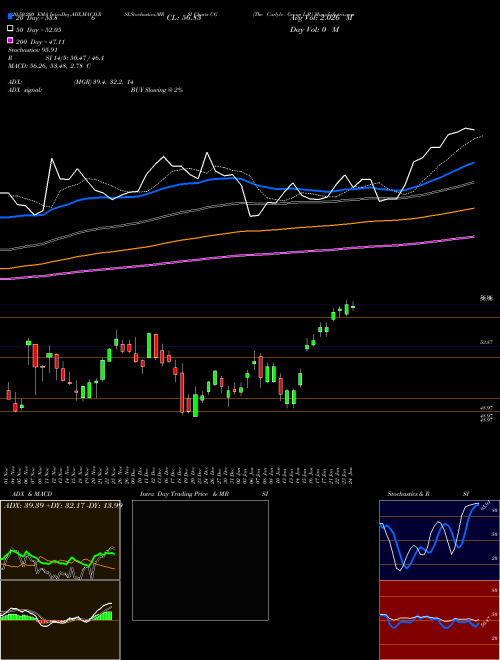Click the 'BUY Slowing @ 2%' signal text

click(x=157, y=90)
